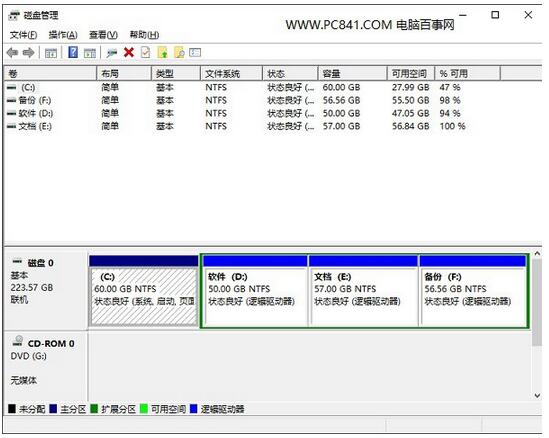Click the black 未分配 legend swatch
This screenshot has width=549, height=438.
12,409
